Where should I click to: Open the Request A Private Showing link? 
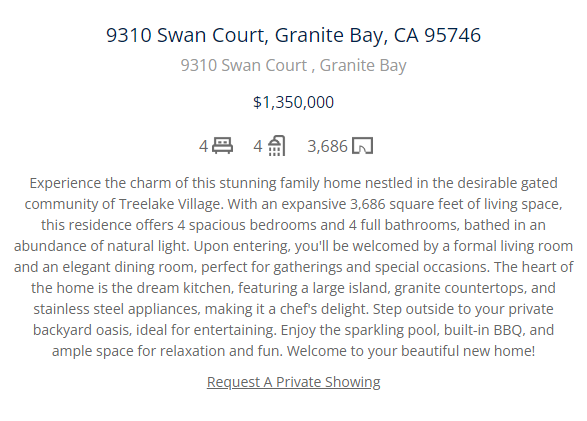[x=294, y=382]
